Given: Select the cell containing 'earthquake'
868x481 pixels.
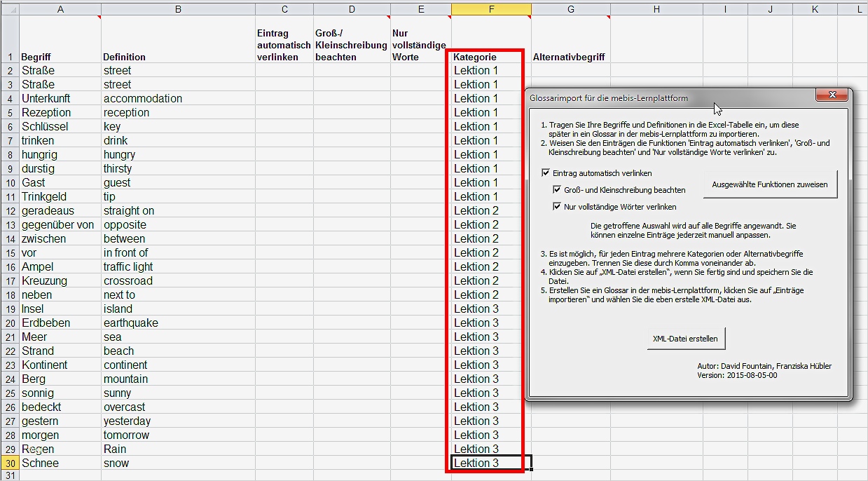Looking at the screenshot, I should point(179,323).
